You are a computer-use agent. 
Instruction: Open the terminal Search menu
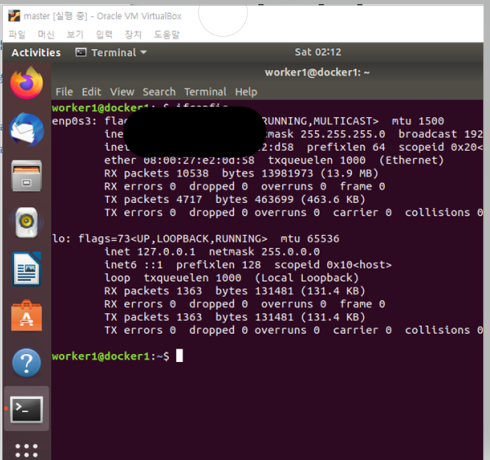(159, 92)
